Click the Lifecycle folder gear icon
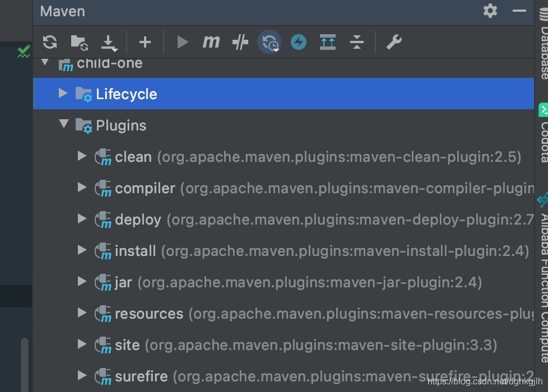The height and width of the screenshot is (392, 548). click(83, 94)
